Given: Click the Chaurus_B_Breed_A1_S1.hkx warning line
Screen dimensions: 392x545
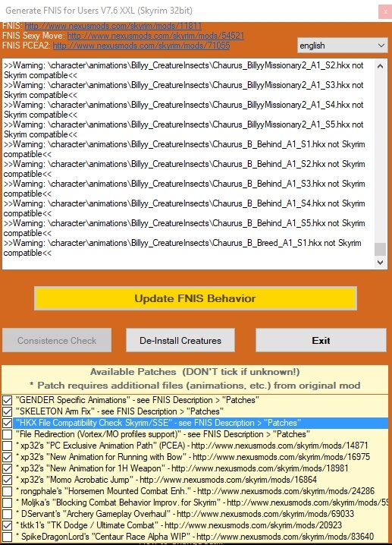Looking at the screenshot, I should click(x=182, y=247).
